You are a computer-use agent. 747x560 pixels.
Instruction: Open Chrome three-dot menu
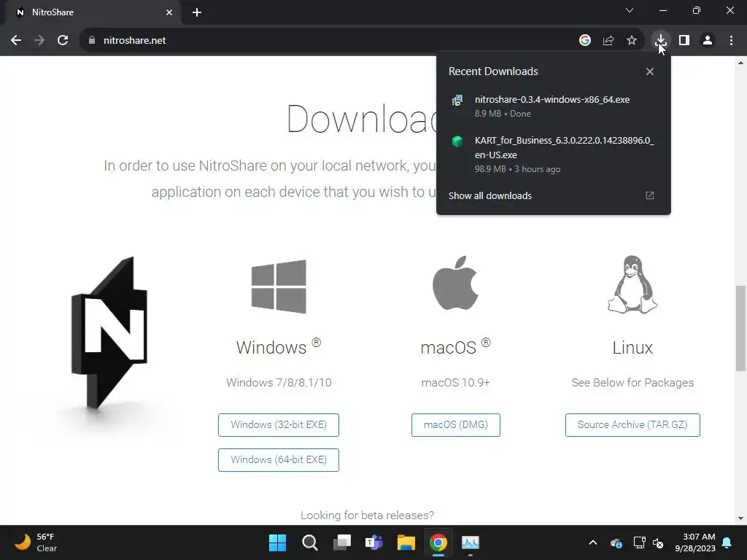tap(731, 41)
